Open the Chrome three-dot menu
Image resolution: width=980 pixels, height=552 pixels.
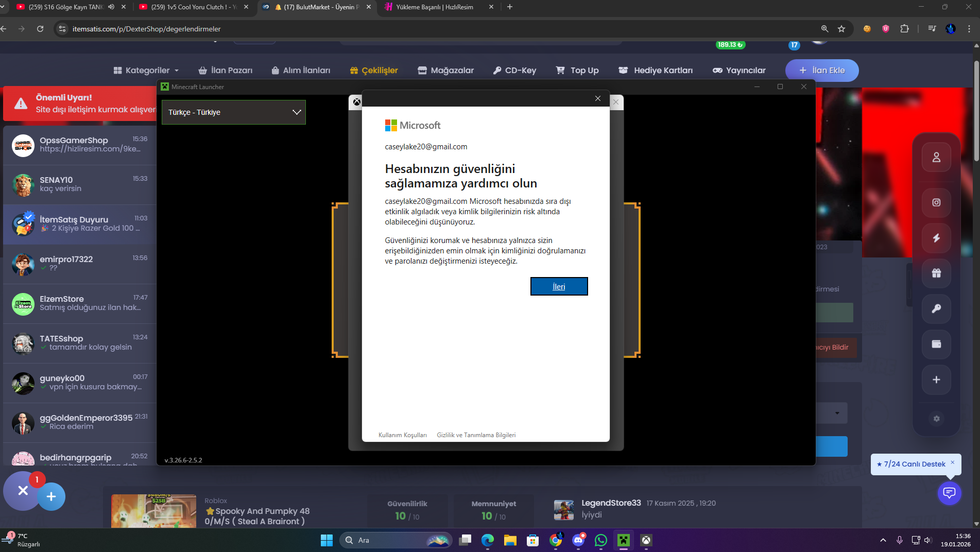pyautogui.click(x=969, y=29)
